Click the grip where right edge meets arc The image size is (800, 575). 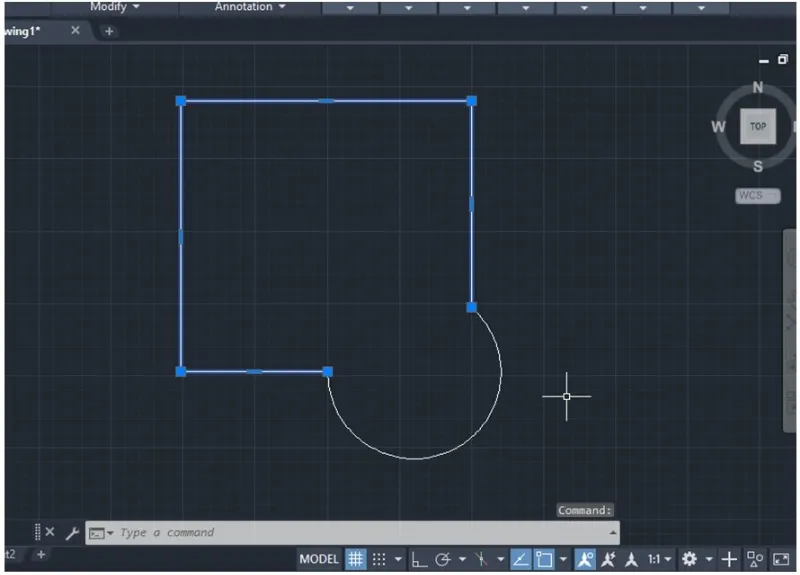pos(472,307)
